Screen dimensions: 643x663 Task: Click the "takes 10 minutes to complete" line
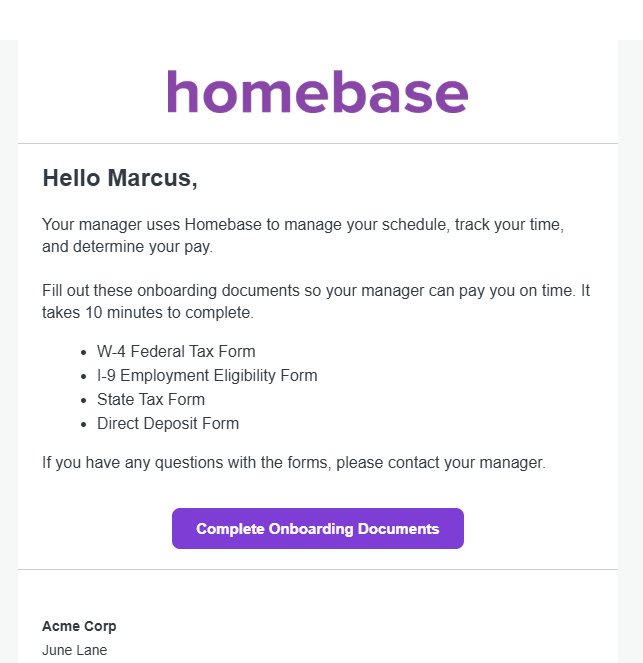[148, 312]
